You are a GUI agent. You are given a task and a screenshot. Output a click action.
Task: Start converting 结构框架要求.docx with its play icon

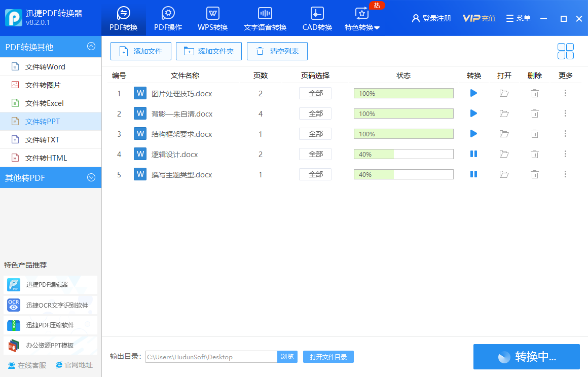473,133
